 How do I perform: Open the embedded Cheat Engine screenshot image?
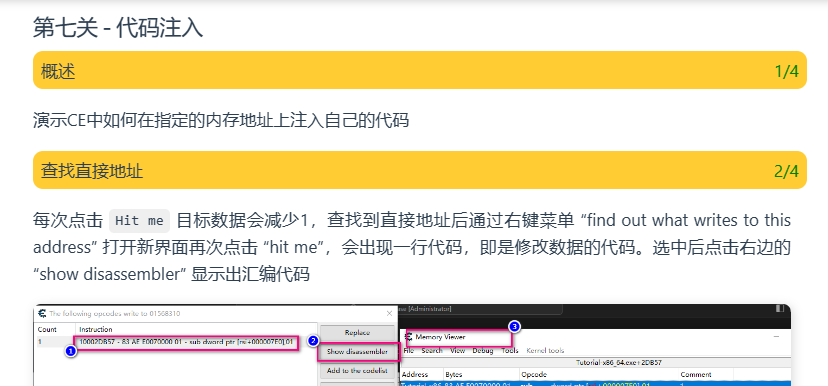coord(412,345)
